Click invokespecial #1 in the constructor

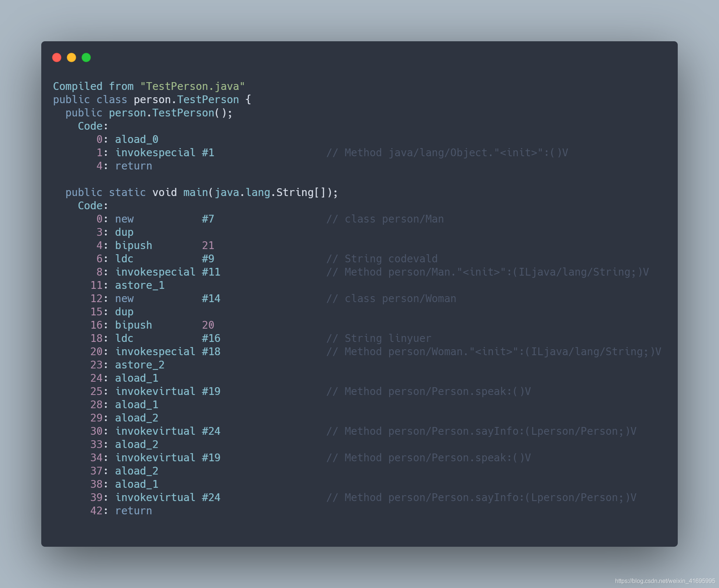(164, 153)
